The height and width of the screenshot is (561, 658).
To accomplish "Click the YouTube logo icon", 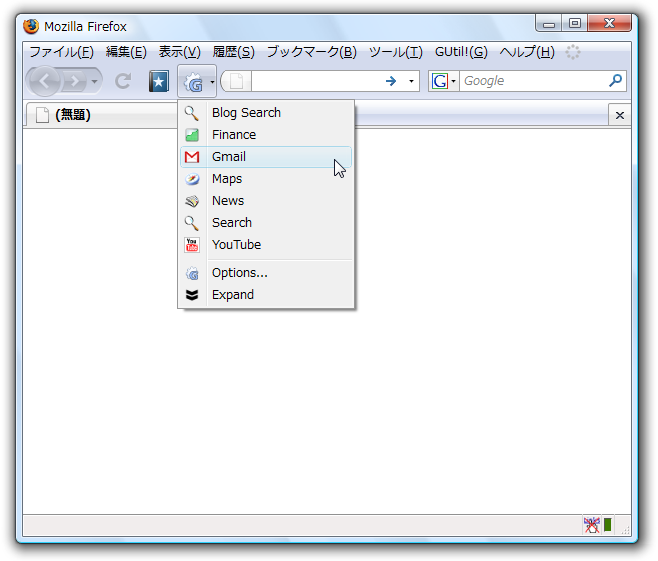I will [192, 245].
